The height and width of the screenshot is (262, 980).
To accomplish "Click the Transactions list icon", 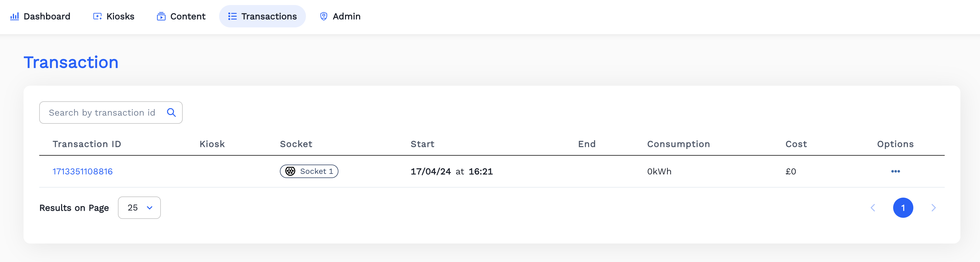I will 232,16.
